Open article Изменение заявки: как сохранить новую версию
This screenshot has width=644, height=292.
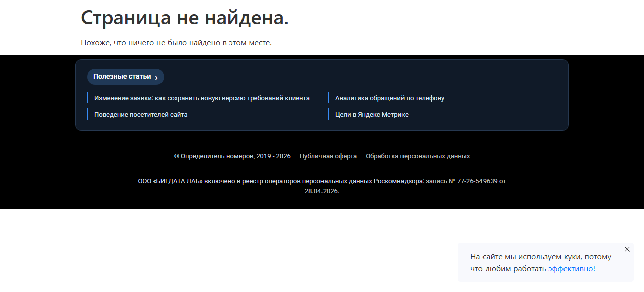pyautogui.click(x=202, y=98)
